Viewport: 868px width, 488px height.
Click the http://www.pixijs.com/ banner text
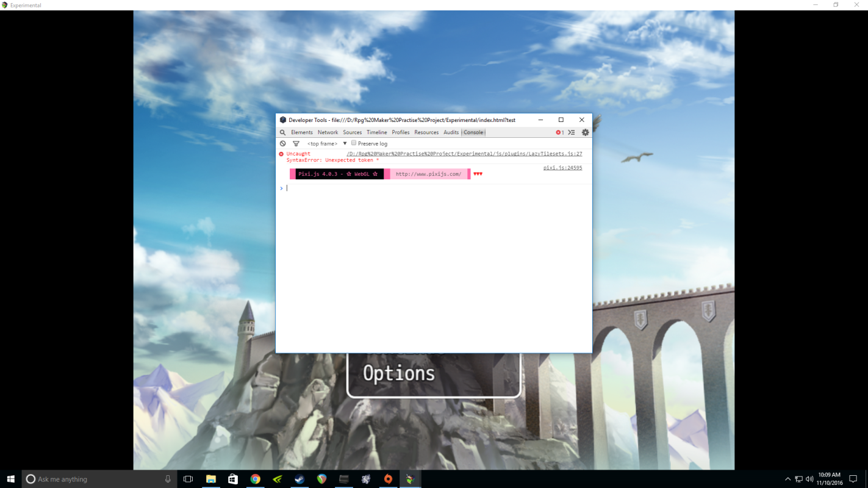428,174
